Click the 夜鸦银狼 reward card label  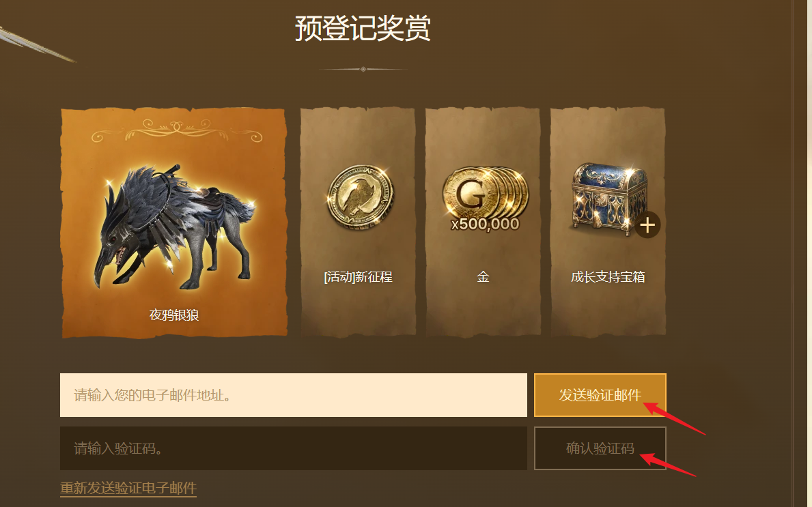point(174,315)
